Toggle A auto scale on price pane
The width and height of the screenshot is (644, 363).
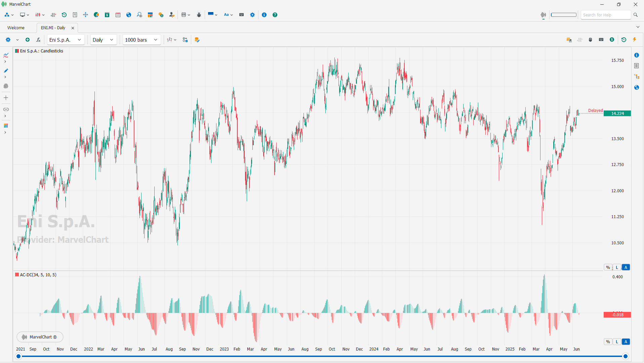pyautogui.click(x=626, y=268)
